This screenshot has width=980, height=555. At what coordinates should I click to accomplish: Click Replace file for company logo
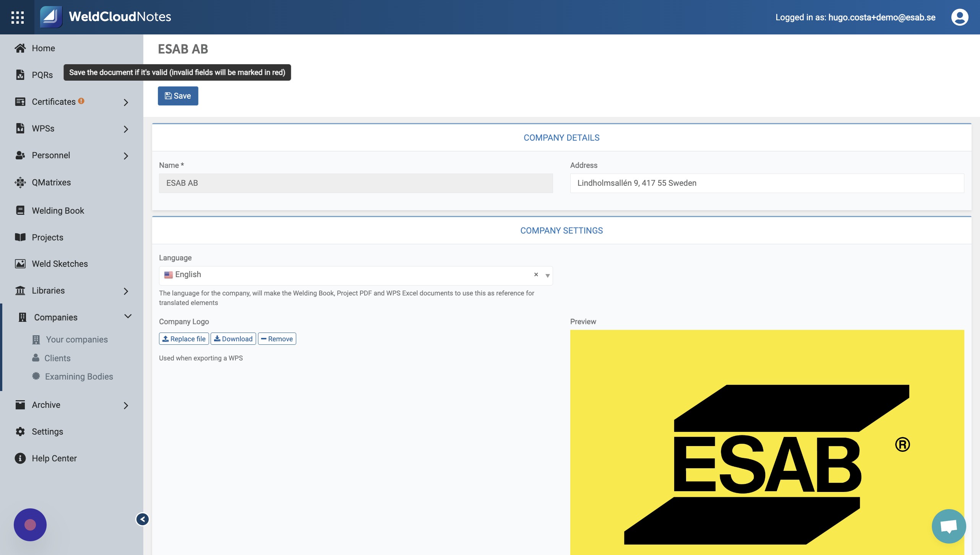click(184, 339)
